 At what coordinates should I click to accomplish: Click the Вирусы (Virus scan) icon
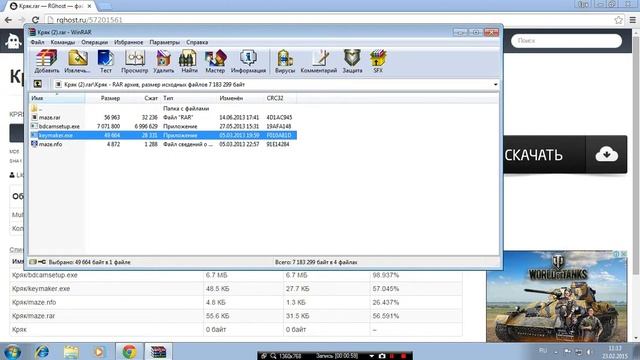[x=285, y=61]
